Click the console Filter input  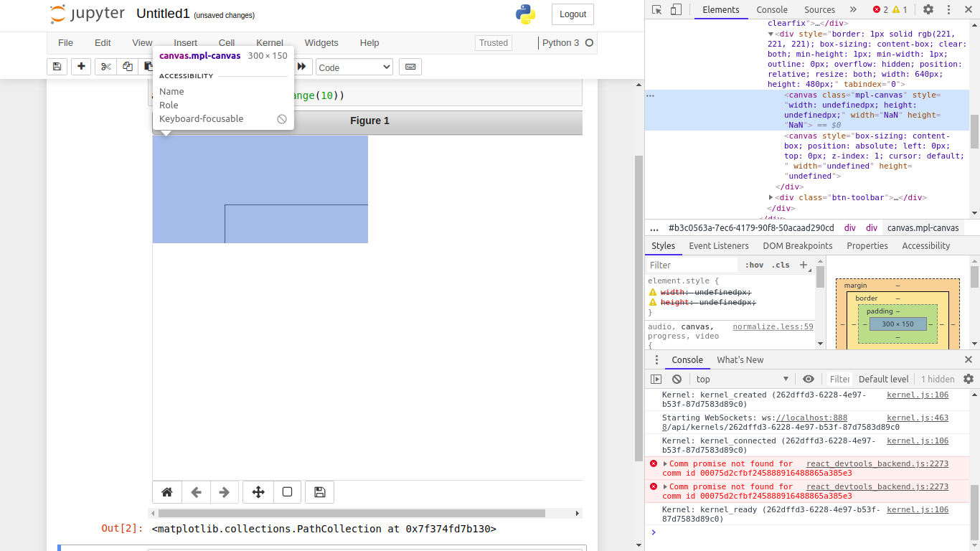coord(839,379)
